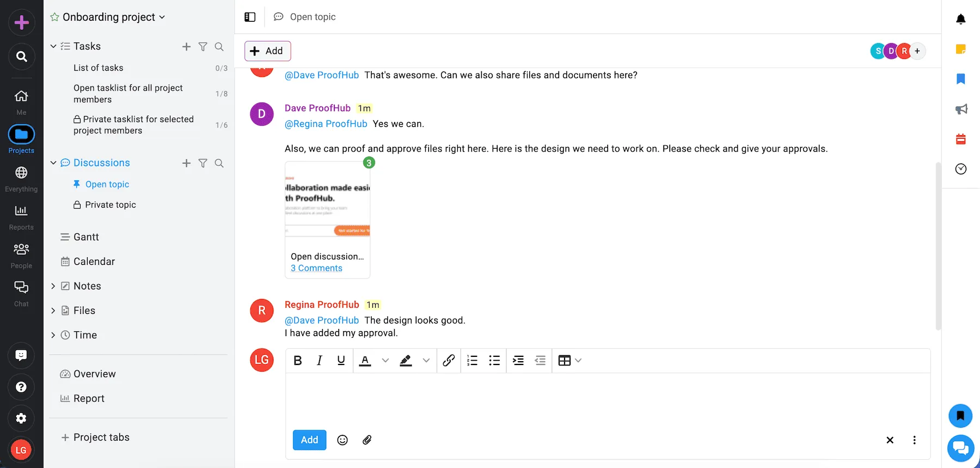Search discussions with the magnifier icon
Image resolution: width=980 pixels, height=468 pixels.
pyautogui.click(x=219, y=163)
